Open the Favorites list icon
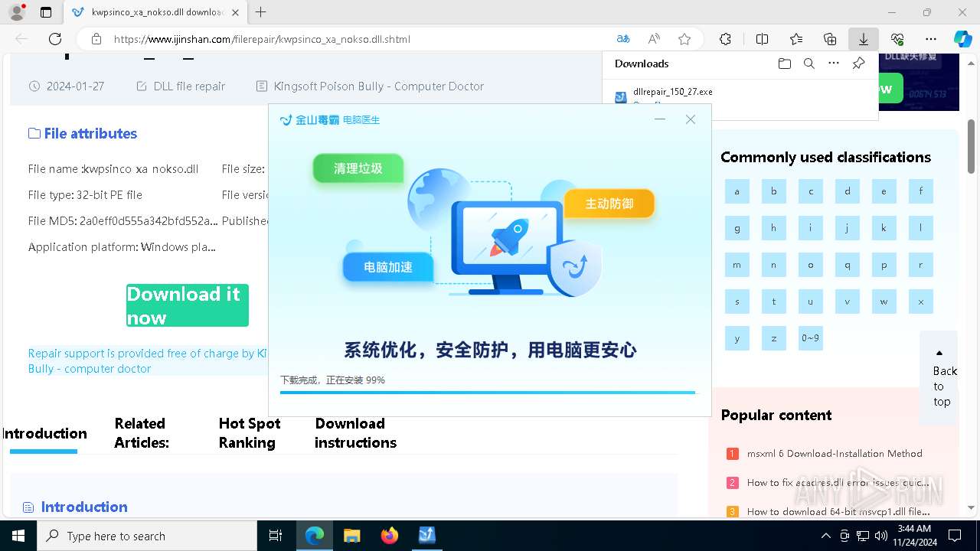This screenshot has width=980, height=551. click(x=796, y=39)
